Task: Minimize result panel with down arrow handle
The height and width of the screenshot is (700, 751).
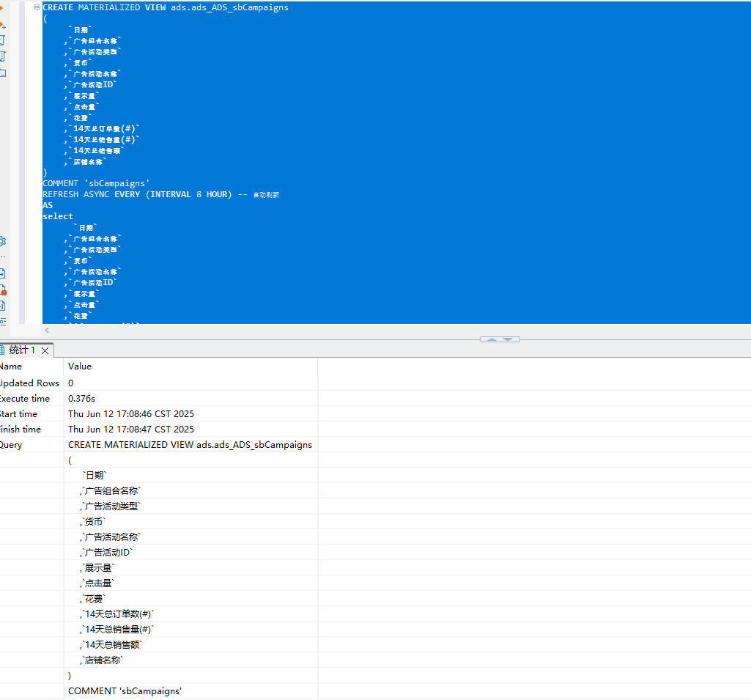Action: click(508, 339)
